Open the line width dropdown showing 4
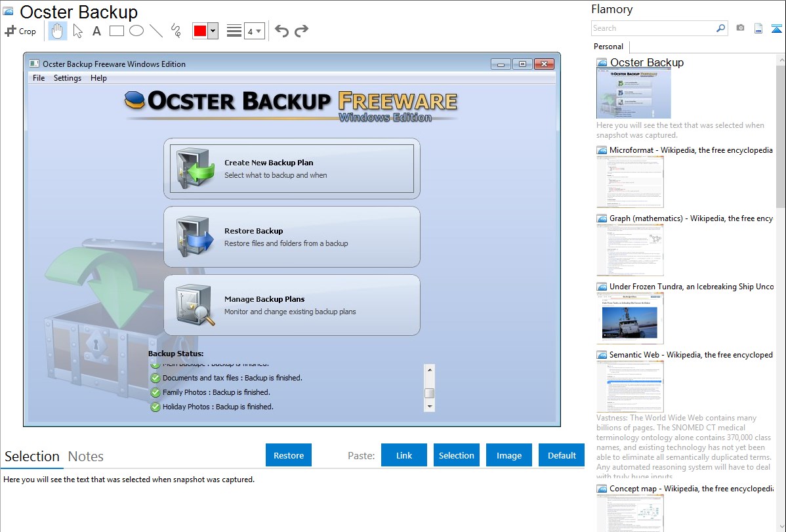 tap(255, 31)
